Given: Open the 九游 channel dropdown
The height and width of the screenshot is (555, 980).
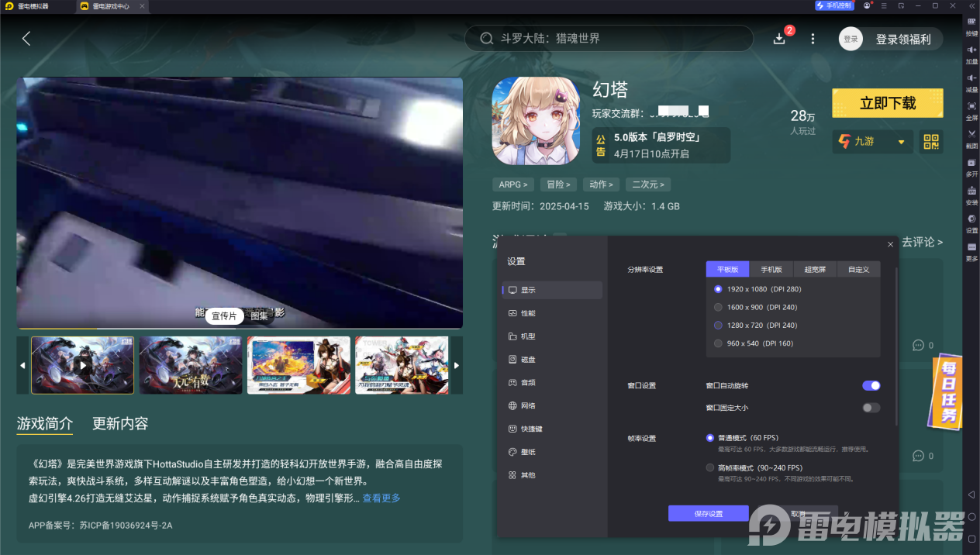Looking at the screenshot, I should 872,142.
